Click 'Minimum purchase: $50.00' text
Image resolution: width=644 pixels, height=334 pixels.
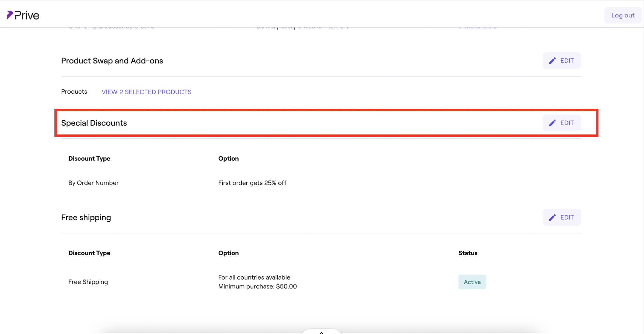(x=257, y=286)
